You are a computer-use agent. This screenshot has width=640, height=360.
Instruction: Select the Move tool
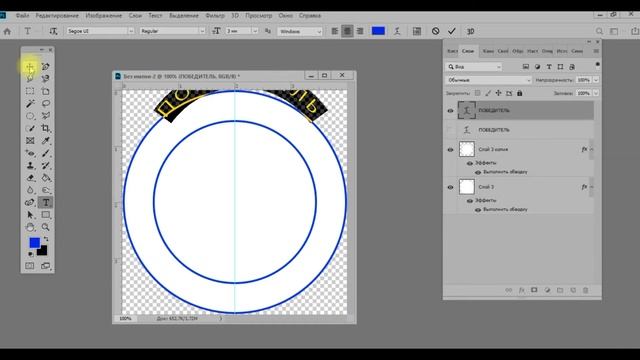pos(30,67)
